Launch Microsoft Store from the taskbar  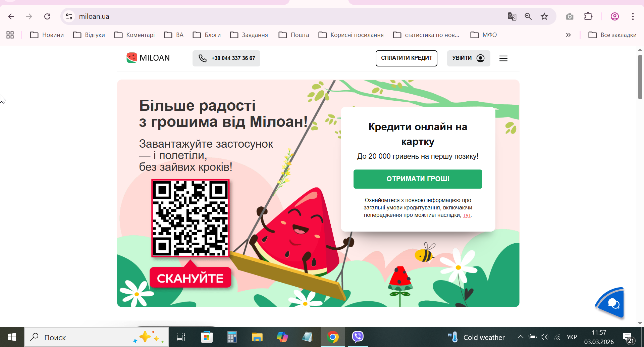tap(207, 337)
